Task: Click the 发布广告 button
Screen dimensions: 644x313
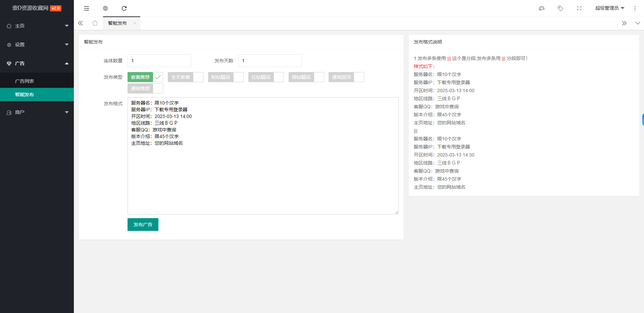Action: coord(143,225)
